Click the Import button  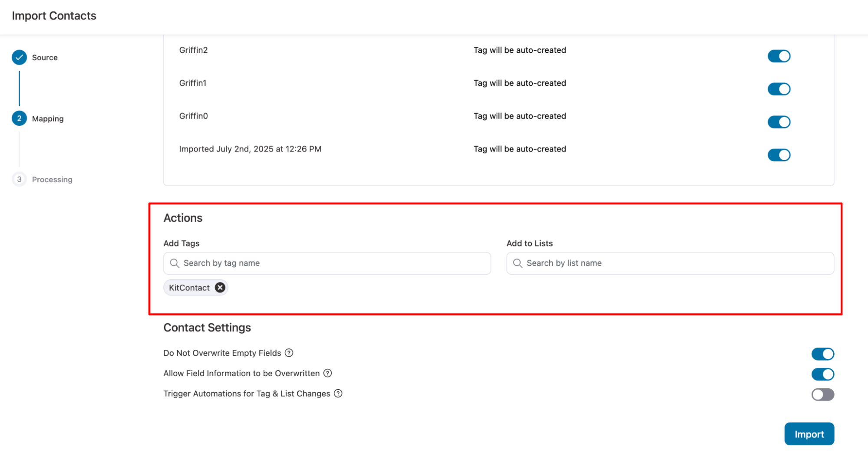(x=809, y=434)
